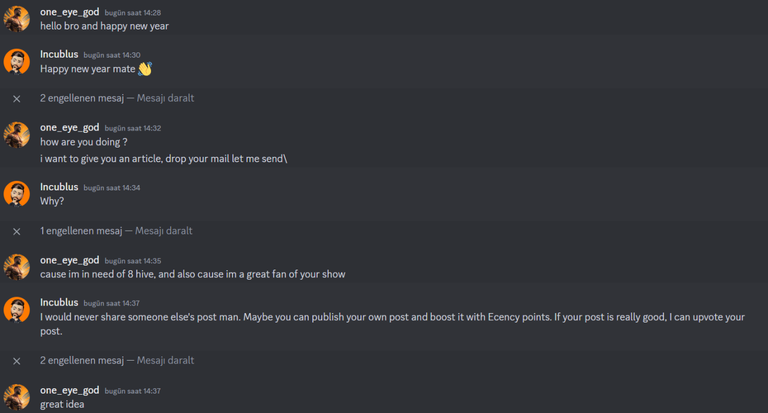Open one_eye_god avatar on 14:35 message
This screenshot has width=768, height=413.
(17, 267)
